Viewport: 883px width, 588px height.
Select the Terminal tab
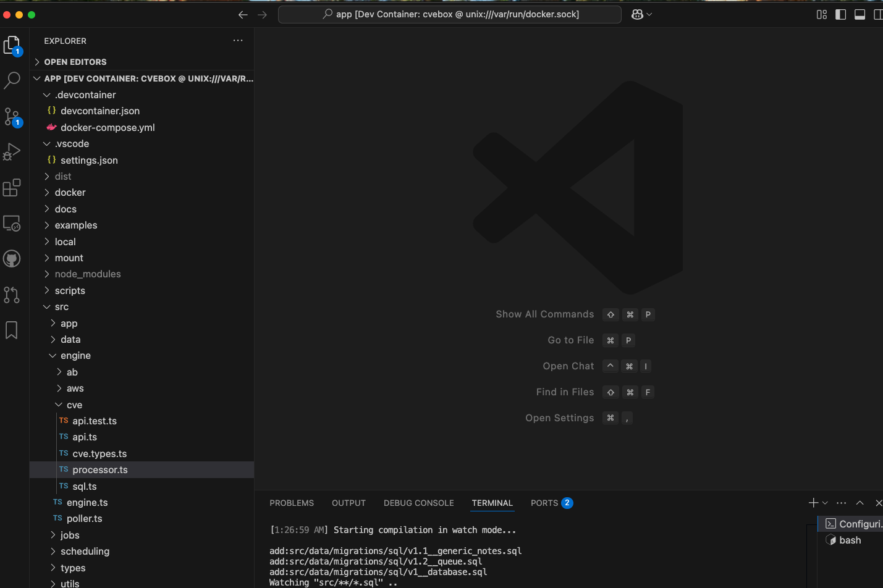pyautogui.click(x=492, y=503)
